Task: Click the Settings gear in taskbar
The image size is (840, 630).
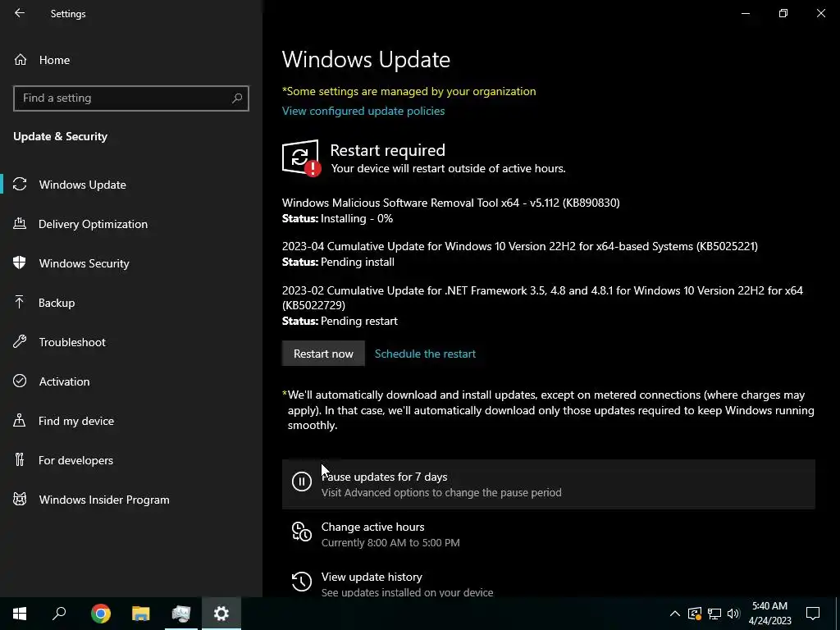Action: (221, 614)
